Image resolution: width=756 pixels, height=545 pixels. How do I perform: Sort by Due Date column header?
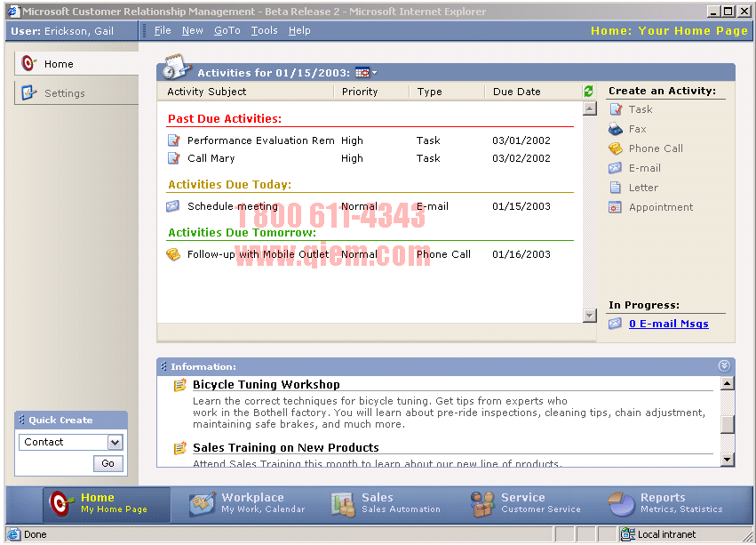516,92
